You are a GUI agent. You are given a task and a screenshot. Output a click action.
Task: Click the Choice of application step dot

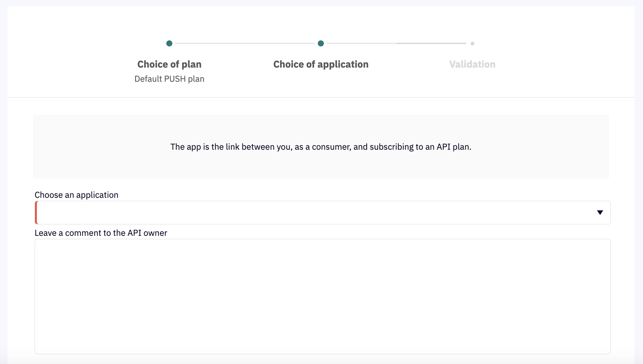(x=321, y=43)
